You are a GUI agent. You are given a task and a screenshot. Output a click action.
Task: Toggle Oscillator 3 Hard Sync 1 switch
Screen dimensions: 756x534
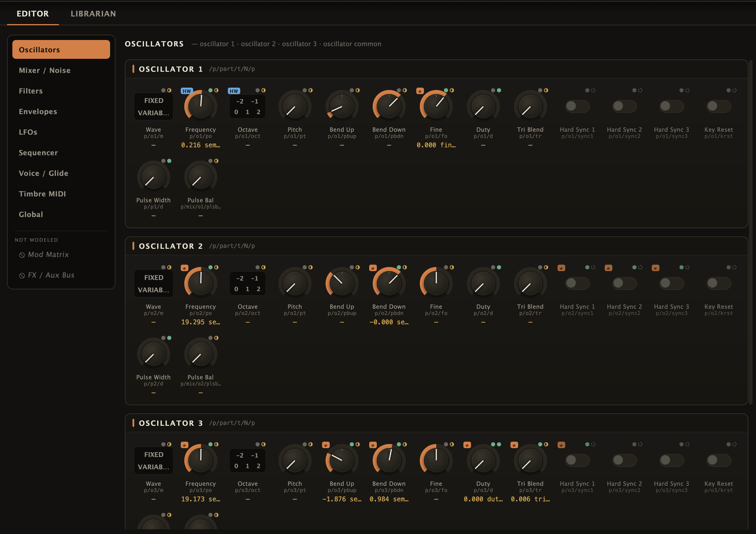coord(577,460)
